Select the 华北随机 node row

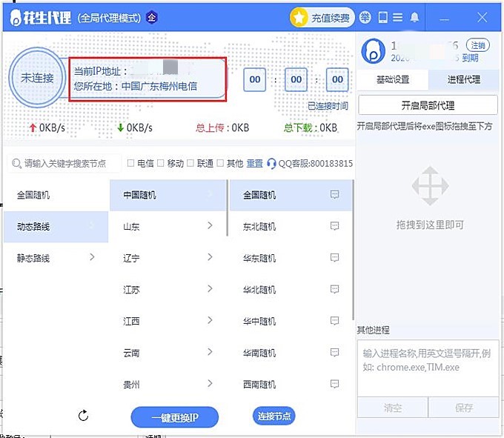(x=291, y=290)
